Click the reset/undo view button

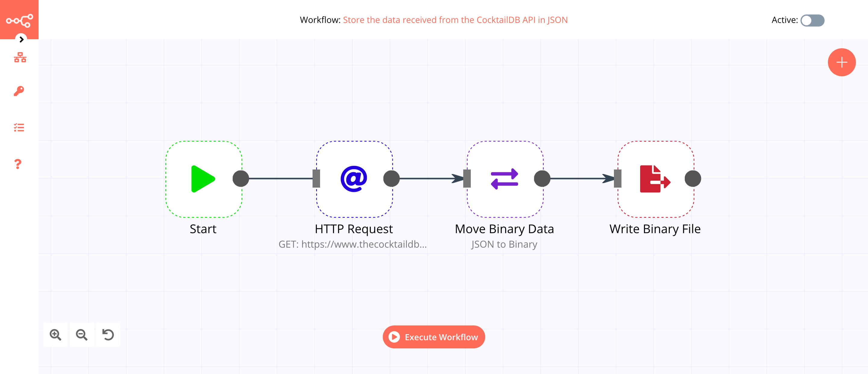pos(108,336)
